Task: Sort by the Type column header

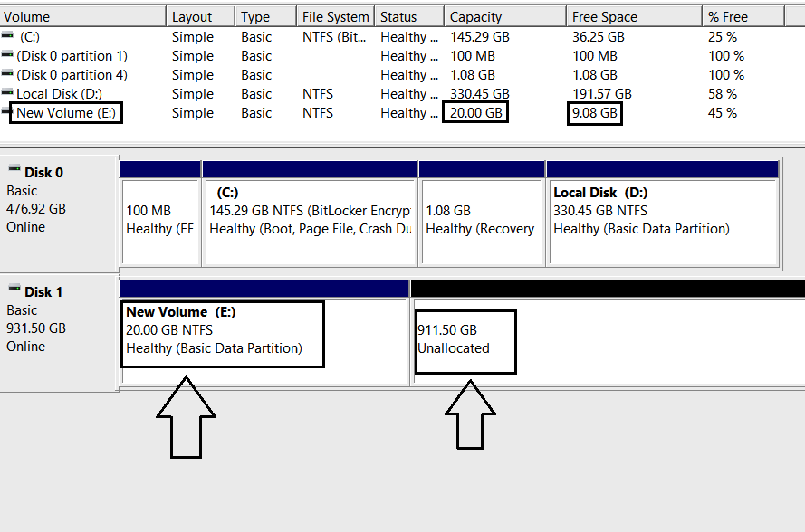Action: click(x=266, y=16)
